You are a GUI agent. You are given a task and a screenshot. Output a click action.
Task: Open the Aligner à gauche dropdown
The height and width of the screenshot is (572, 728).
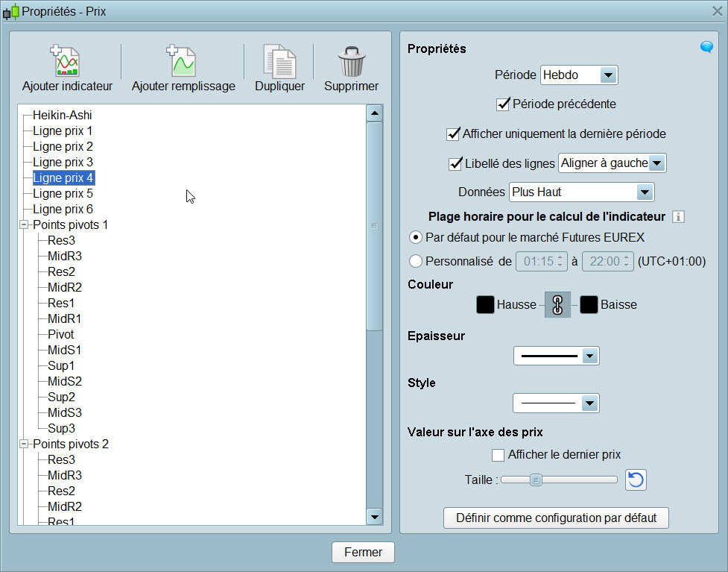tap(612, 163)
